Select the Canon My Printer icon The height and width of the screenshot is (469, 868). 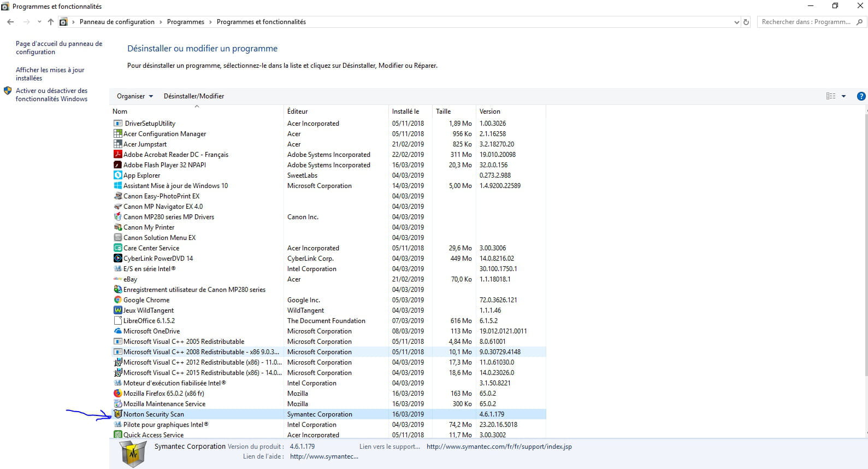[117, 227]
